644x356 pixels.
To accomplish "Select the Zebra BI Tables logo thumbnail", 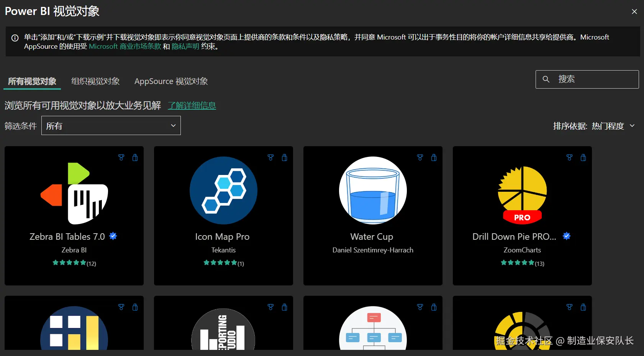I will [74, 193].
